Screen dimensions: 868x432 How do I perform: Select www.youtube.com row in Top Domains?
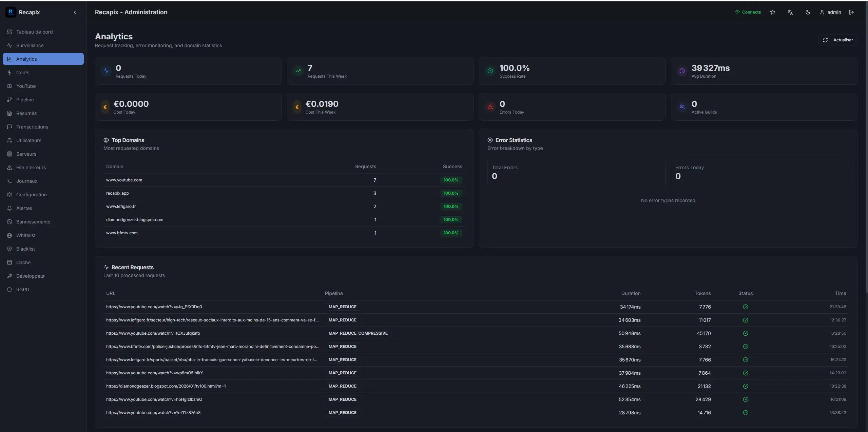[x=124, y=180]
